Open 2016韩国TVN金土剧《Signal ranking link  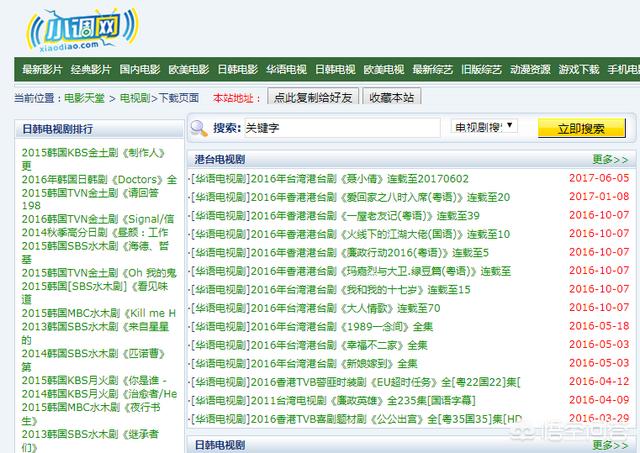tap(98, 219)
